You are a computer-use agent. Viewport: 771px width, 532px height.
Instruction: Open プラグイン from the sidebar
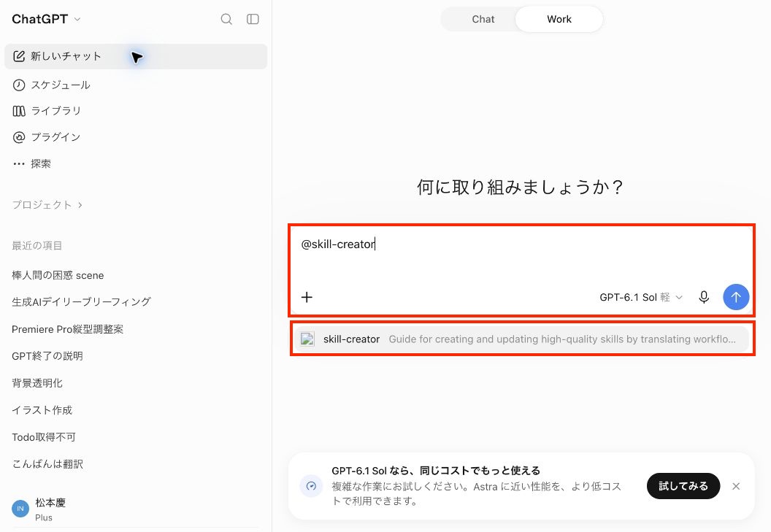point(136,137)
